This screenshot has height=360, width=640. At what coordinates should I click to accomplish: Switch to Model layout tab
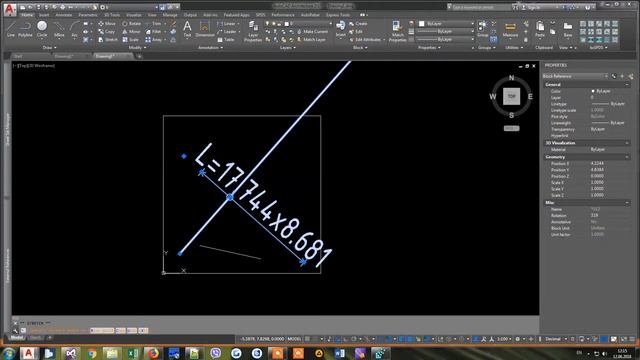(x=17, y=338)
